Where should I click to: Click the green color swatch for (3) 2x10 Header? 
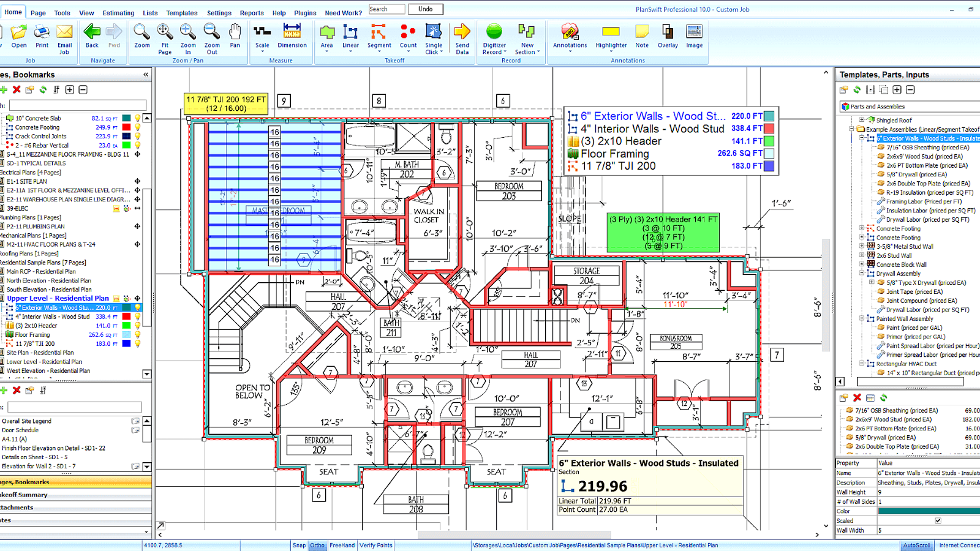(x=126, y=326)
